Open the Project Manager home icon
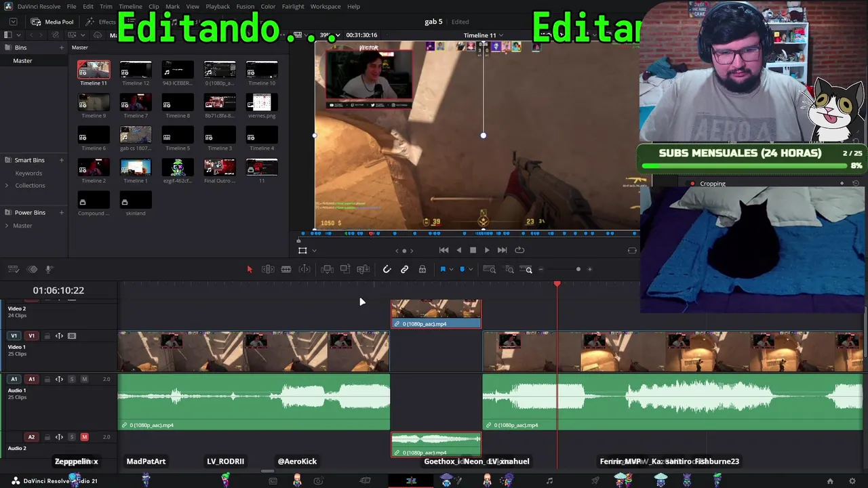 tap(830, 481)
